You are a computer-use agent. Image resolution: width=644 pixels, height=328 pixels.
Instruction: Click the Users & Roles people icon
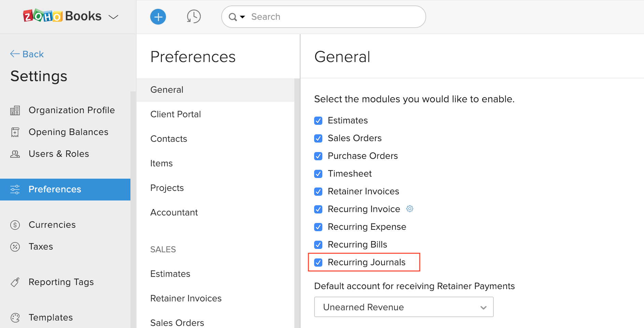click(x=15, y=154)
